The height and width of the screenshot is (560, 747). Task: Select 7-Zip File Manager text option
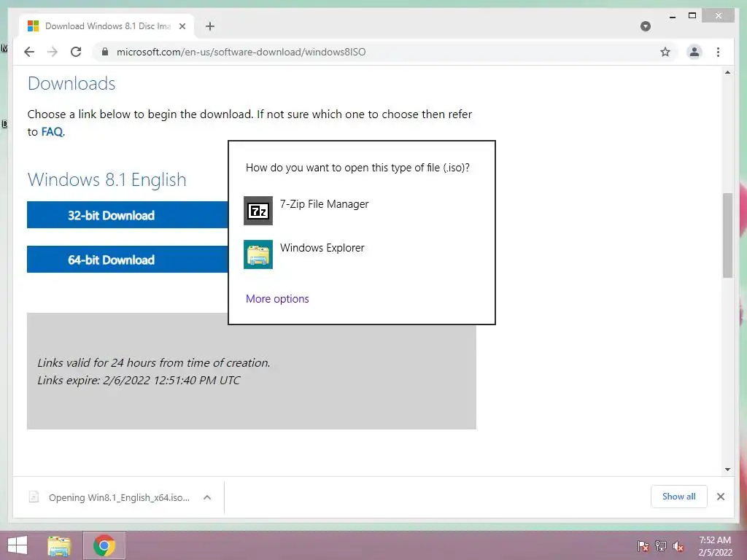[325, 204]
